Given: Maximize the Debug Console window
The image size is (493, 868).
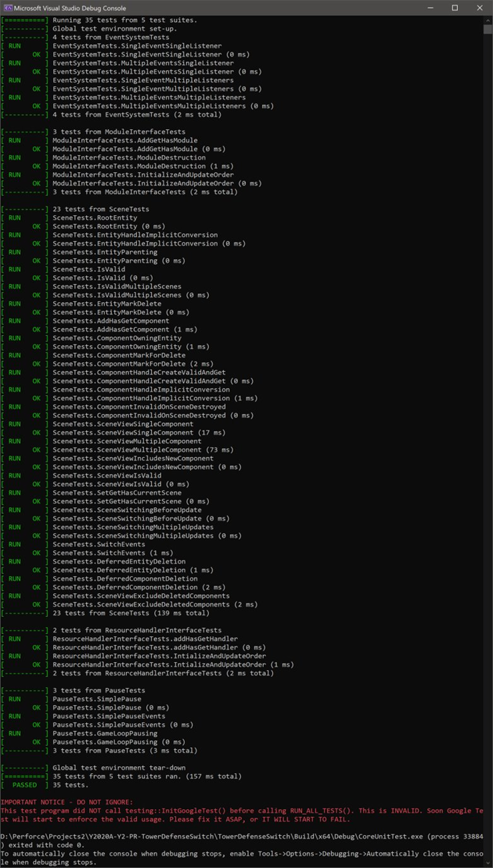Looking at the screenshot, I should pos(455,8).
